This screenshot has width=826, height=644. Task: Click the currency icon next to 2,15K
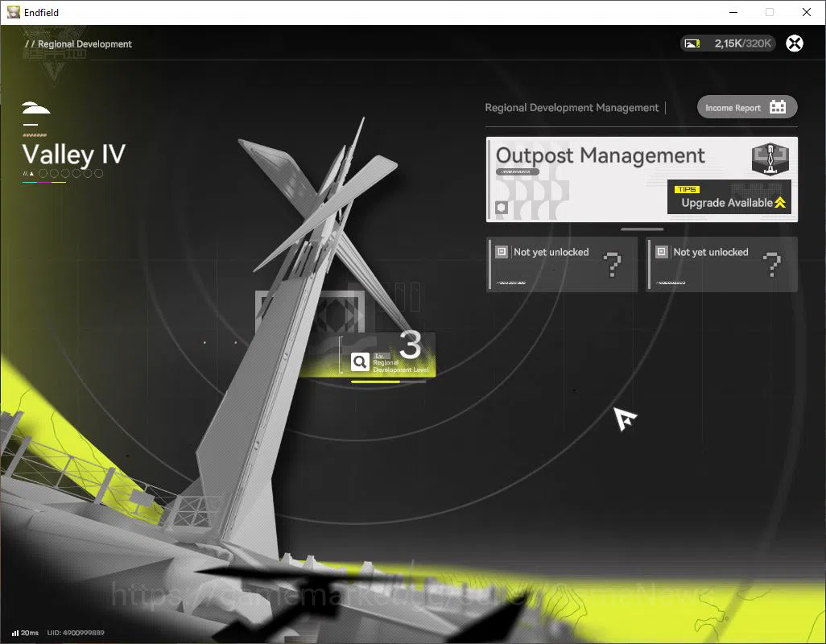click(x=692, y=43)
